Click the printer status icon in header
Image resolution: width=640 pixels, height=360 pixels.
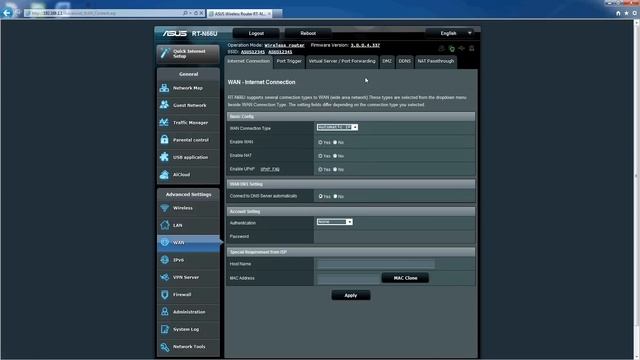(471, 49)
